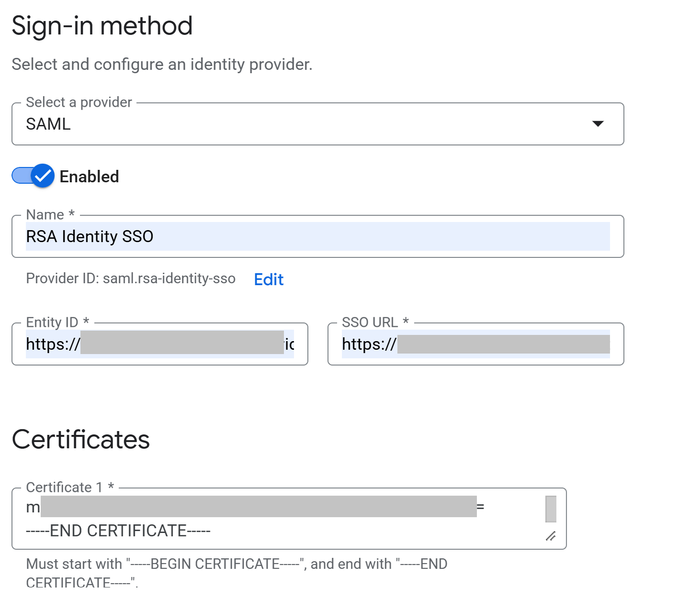Click the 'Provider ID: saml.rsa-identity-sso' text
The height and width of the screenshot is (599, 700).
pyautogui.click(x=131, y=278)
